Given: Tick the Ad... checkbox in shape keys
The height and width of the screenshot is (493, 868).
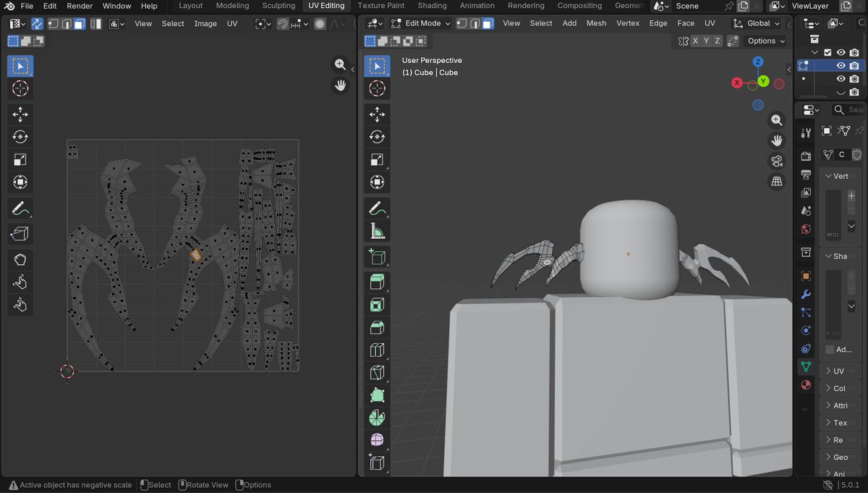Looking at the screenshot, I should (830, 350).
